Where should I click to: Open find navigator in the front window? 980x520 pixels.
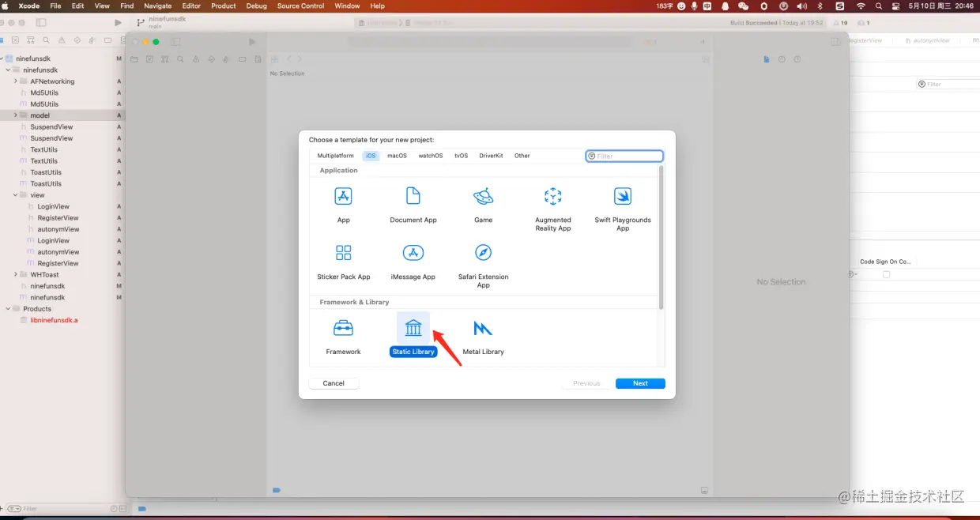pyautogui.click(x=180, y=59)
